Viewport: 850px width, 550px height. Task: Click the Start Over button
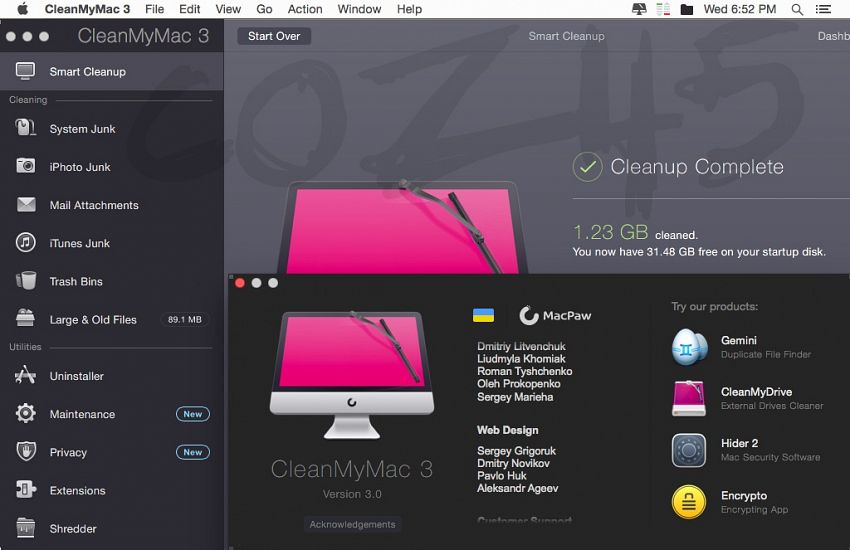(274, 36)
